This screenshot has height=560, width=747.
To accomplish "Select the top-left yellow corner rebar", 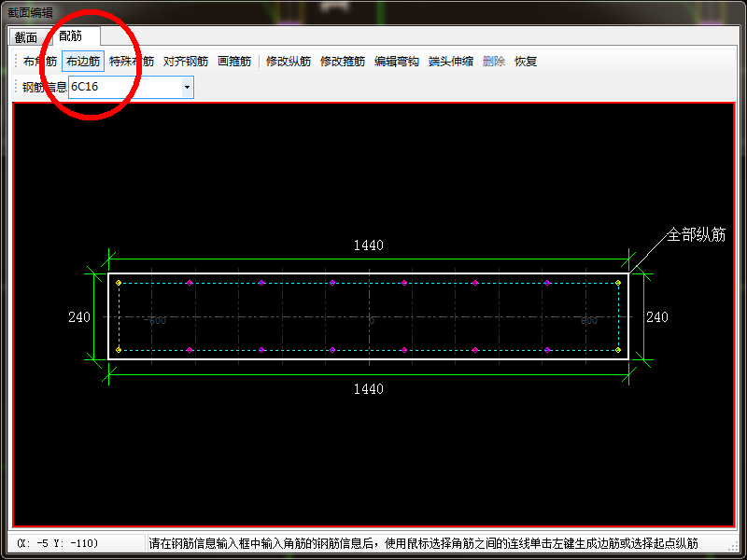I will tap(119, 283).
